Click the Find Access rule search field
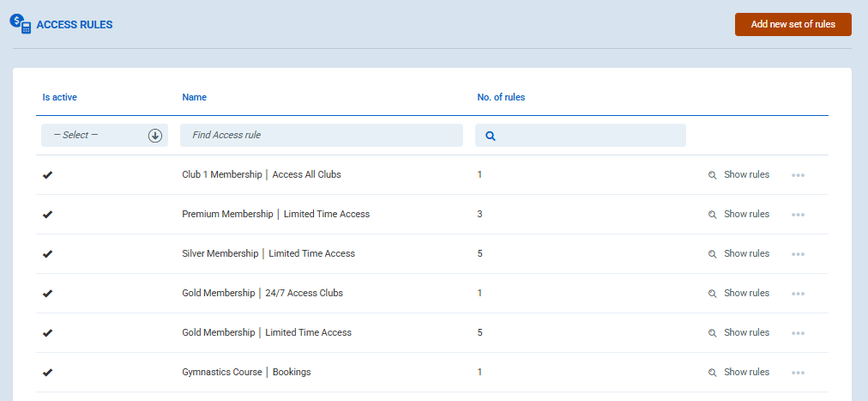The image size is (868, 401). (x=321, y=136)
